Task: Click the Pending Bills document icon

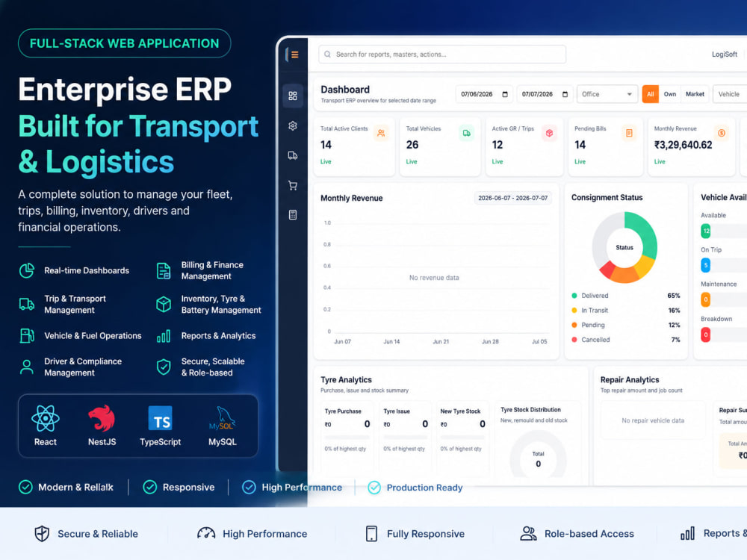Action: [629, 134]
